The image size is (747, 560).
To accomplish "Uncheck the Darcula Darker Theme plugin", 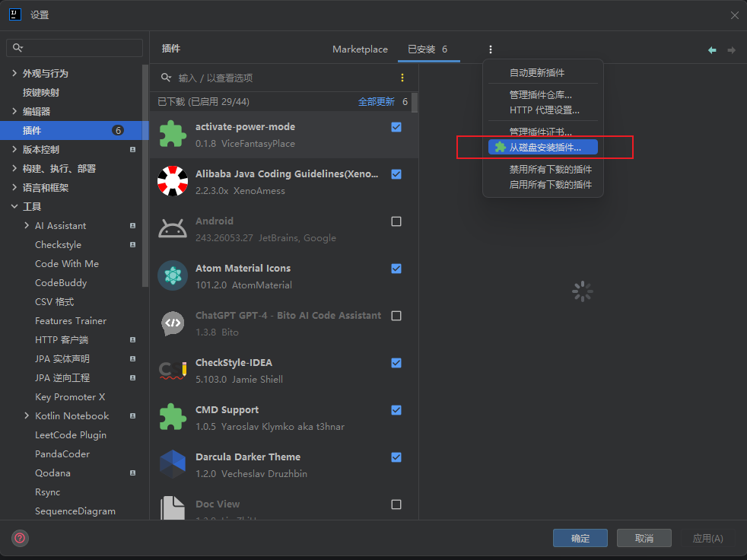I will click(396, 457).
